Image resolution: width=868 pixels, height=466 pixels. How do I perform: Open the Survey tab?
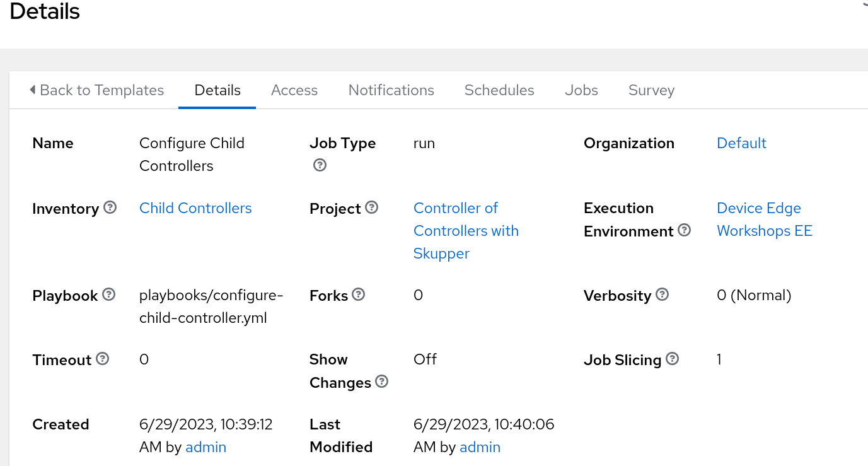(651, 90)
